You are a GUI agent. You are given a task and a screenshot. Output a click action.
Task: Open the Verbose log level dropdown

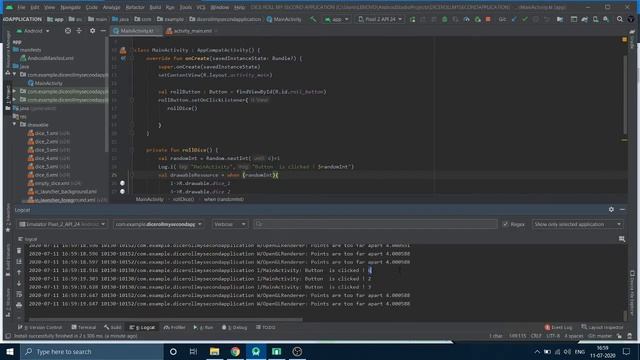[x=230, y=224]
